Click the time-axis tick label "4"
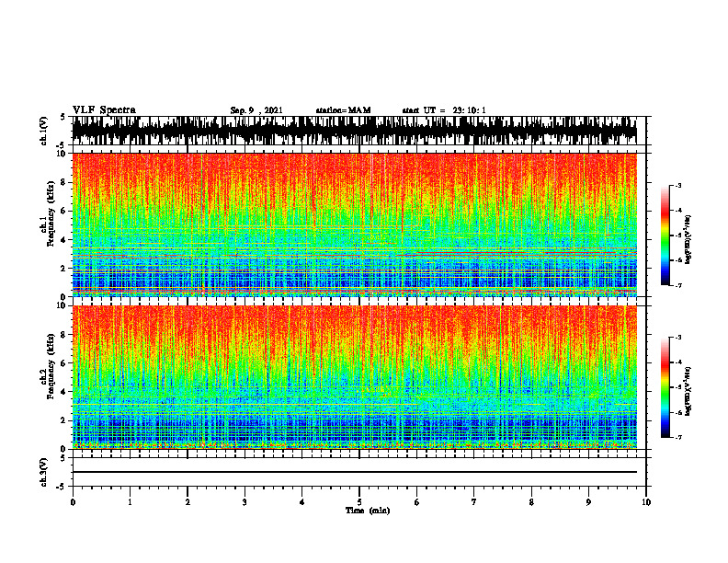 pos(302,502)
